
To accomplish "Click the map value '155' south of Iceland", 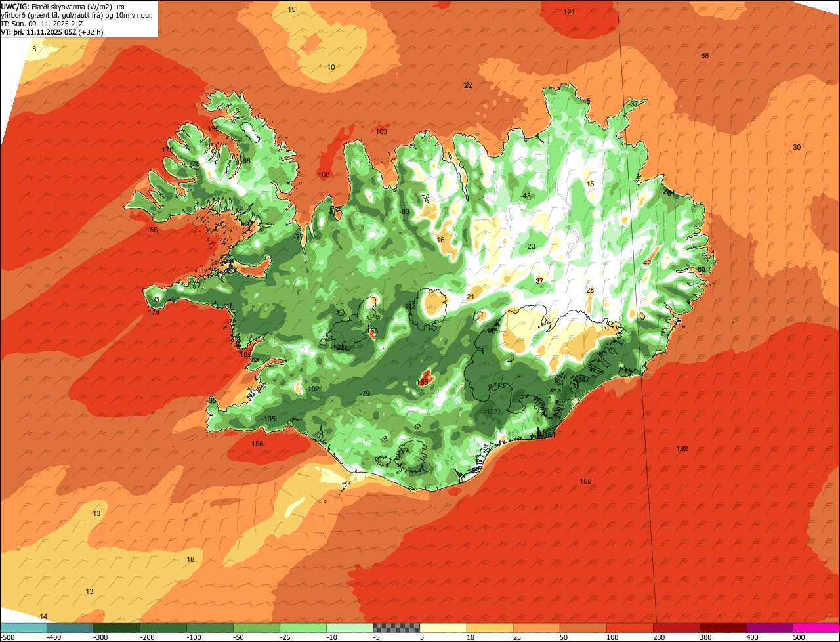I will click(585, 481).
